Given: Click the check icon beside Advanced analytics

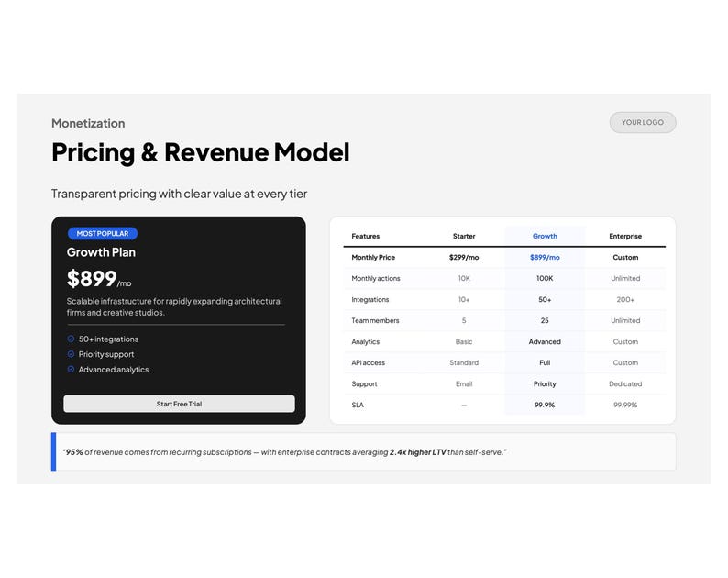Looking at the screenshot, I should [71, 370].
